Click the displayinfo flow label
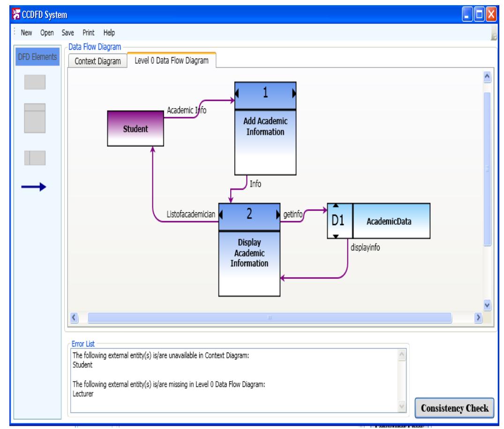 [365, 248]
